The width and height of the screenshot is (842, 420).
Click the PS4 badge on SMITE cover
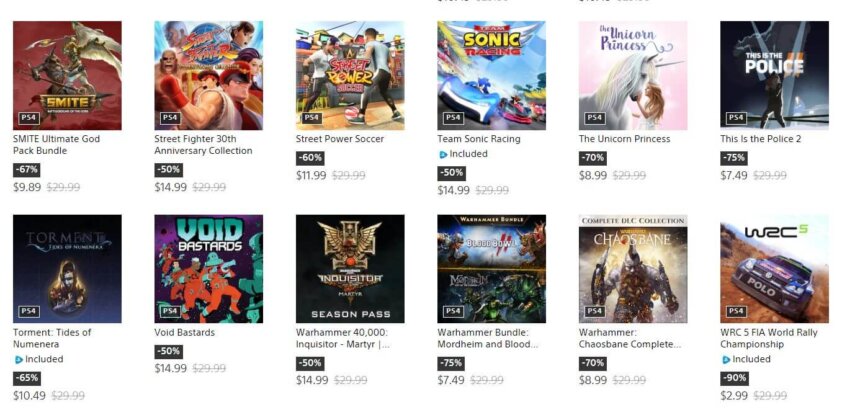(27, 118)
